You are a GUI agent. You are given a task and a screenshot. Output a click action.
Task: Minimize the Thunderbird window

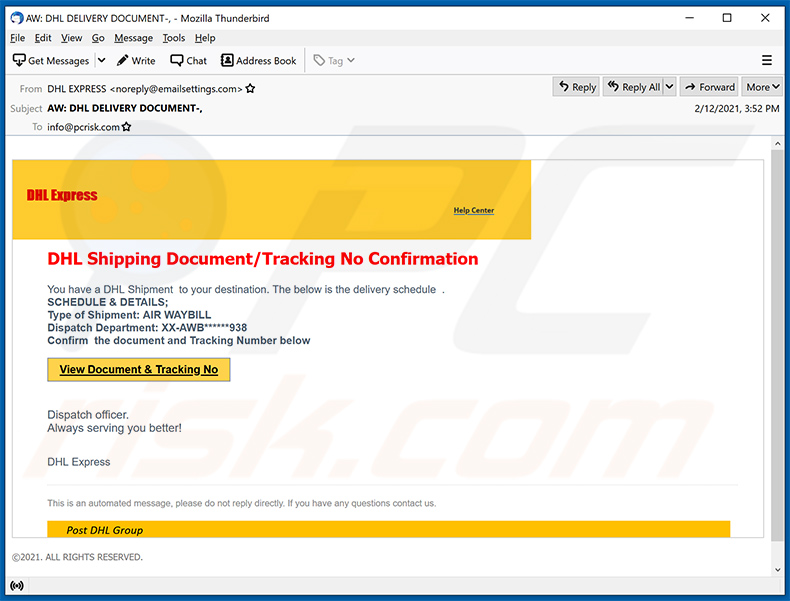(690, 18)
